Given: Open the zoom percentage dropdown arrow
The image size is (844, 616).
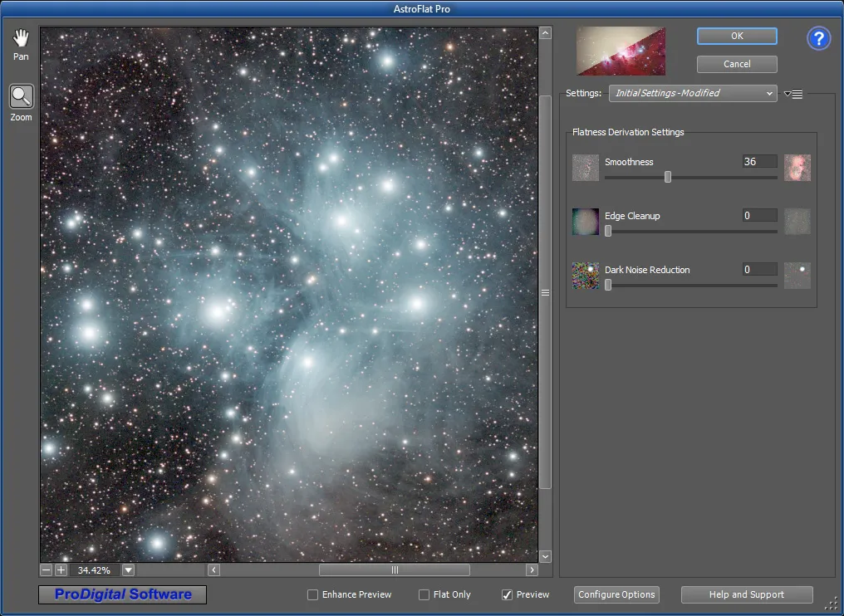Looking at the screenshot, I should pyautogui.click(x=127, y=570).
